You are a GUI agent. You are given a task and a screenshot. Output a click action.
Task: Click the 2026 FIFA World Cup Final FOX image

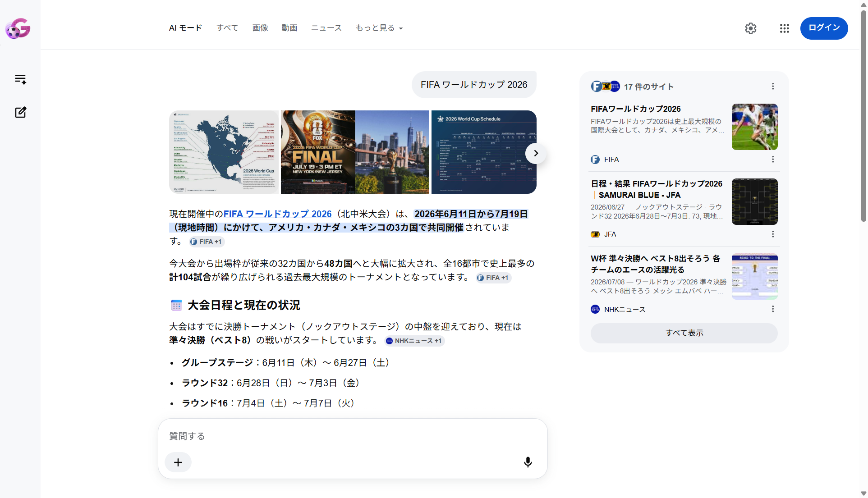[x=318, y=152]
